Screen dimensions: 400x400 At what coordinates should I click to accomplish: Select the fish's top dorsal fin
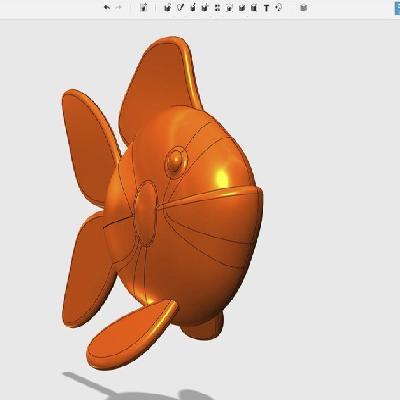pyautogui.click(x=160, y=87)
